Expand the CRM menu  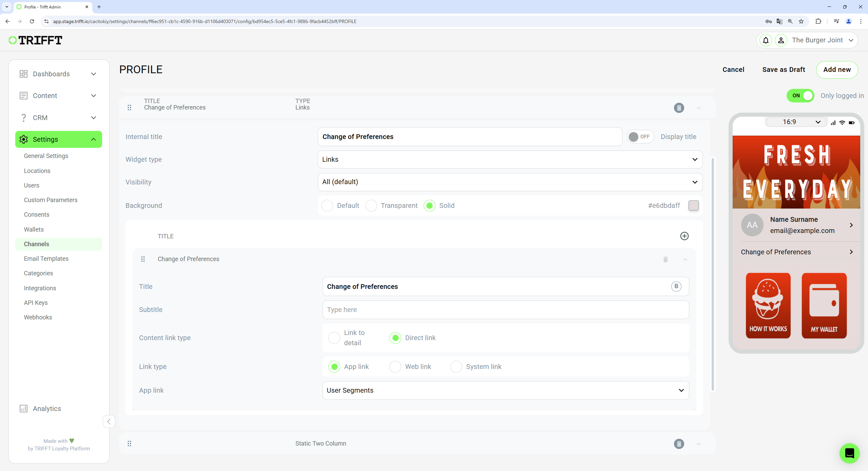pos(94,118)
